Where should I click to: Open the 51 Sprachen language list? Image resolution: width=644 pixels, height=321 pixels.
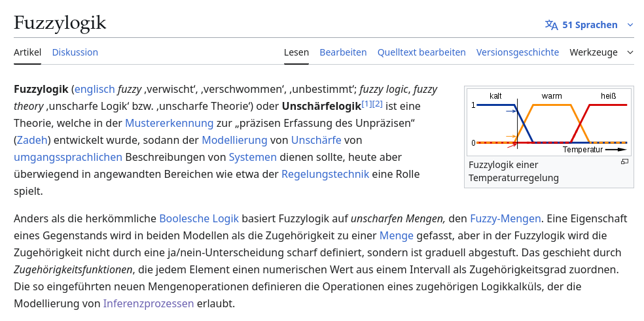pyautogui.click(x=590, y=25)
